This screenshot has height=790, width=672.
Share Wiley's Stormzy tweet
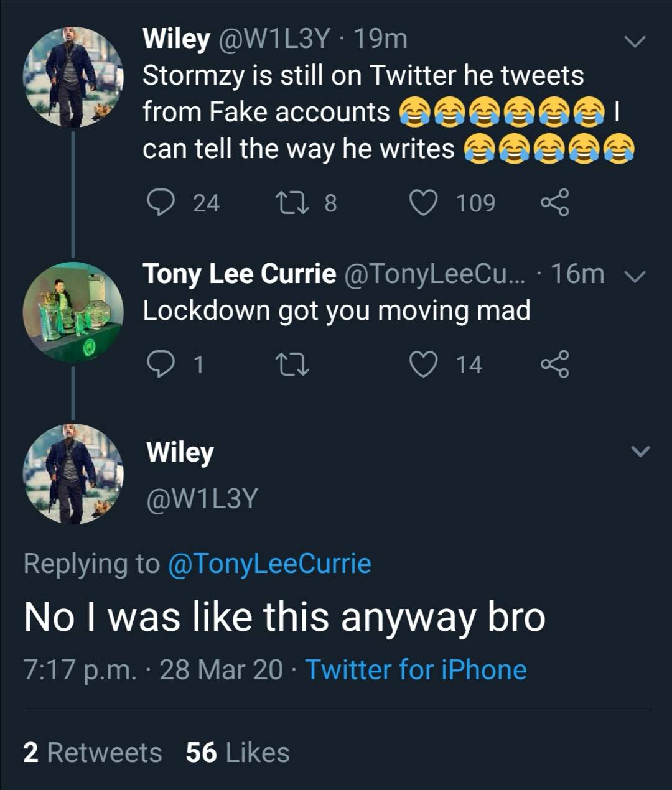pos(554,203)
